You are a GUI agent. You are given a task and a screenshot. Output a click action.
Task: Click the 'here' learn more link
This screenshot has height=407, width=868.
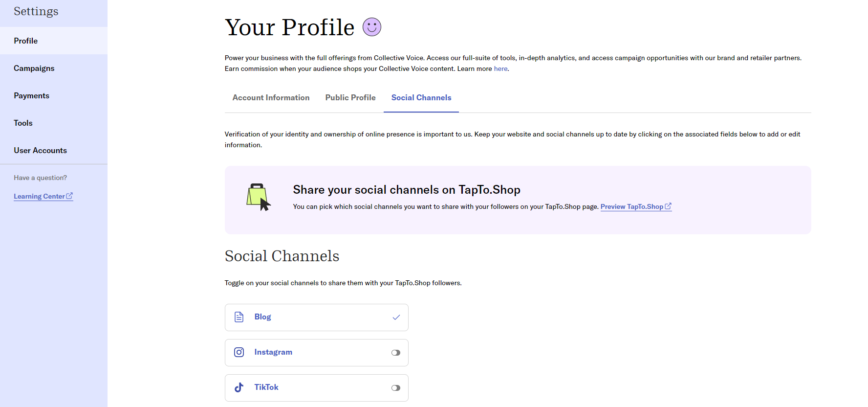tap(500, 68)
